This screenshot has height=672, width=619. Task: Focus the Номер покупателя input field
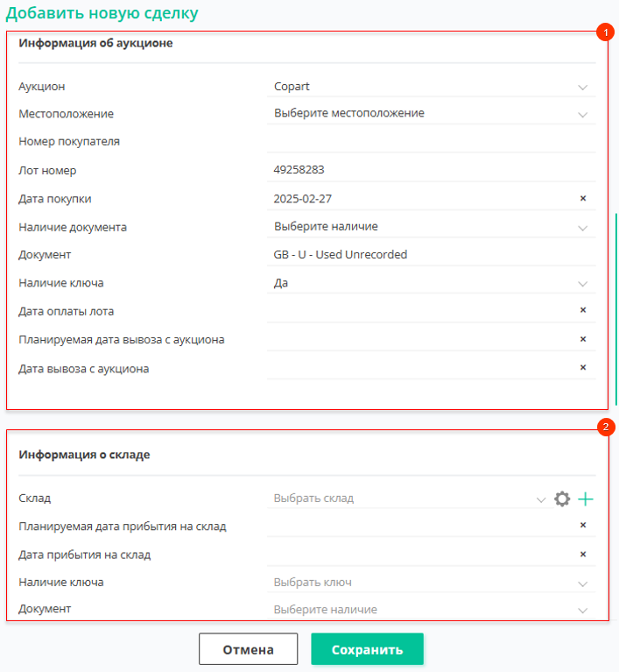coord(432,142)
